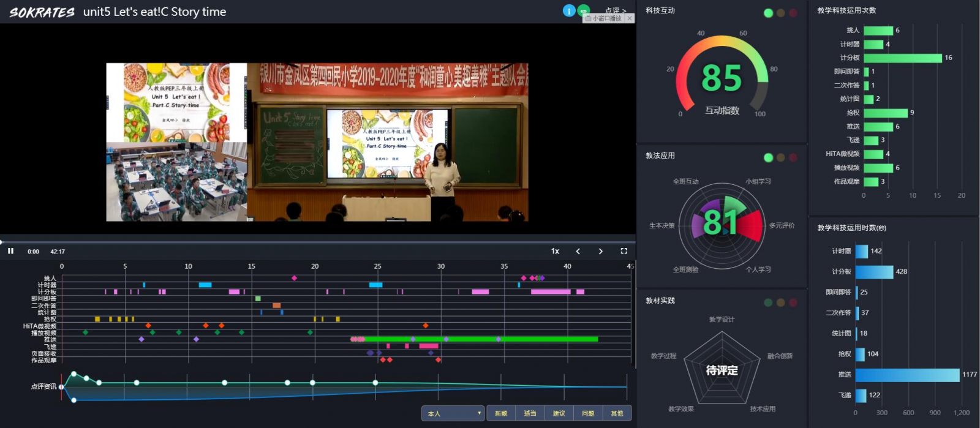Toggle red indicator in 教材实践 panel
This screenshot has height=428, width=980.
(793, 302)
